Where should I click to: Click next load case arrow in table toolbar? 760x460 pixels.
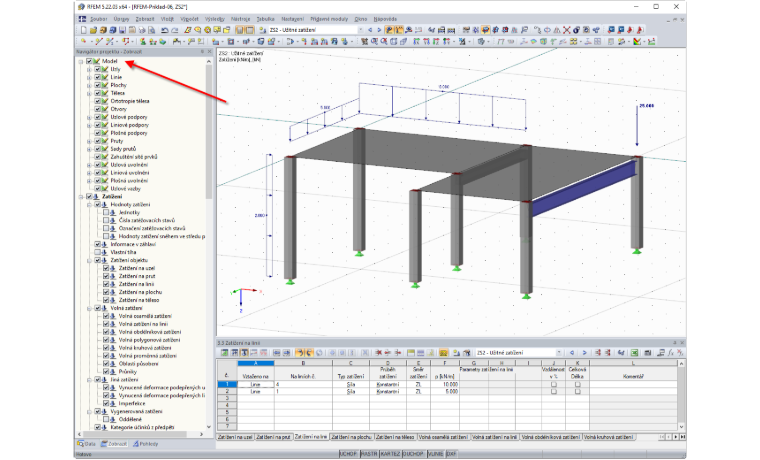click(584, 353)
